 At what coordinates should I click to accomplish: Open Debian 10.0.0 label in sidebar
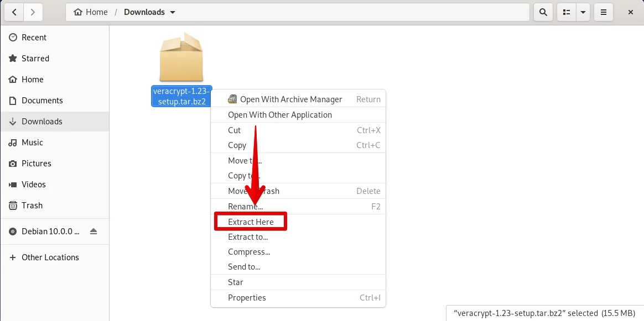coord(50,231)
